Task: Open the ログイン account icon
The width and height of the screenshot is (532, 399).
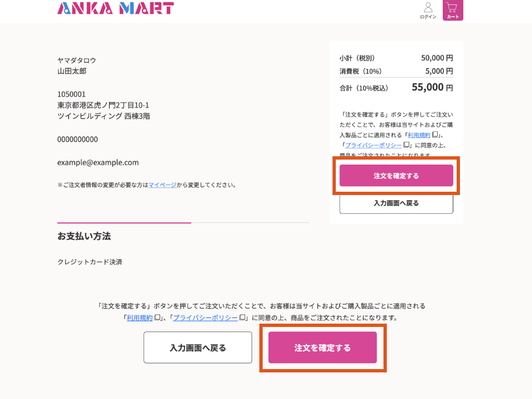Action: tap(428, 11)
